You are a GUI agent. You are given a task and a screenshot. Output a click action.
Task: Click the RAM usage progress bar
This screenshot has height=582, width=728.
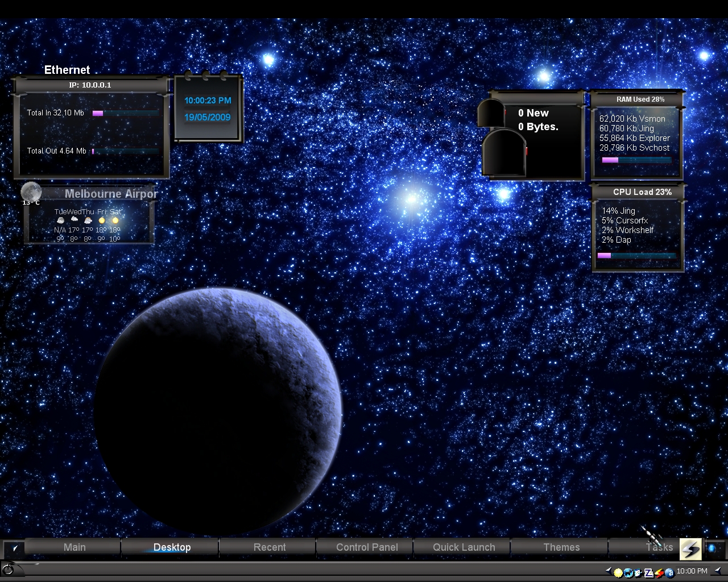point(636,160)
